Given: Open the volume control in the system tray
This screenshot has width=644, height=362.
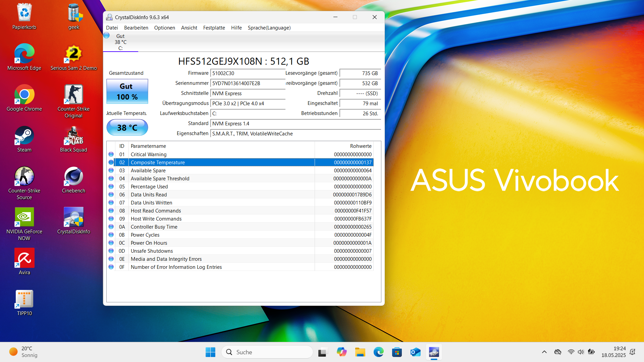Looking at the screenshot, I should point(581,352).
